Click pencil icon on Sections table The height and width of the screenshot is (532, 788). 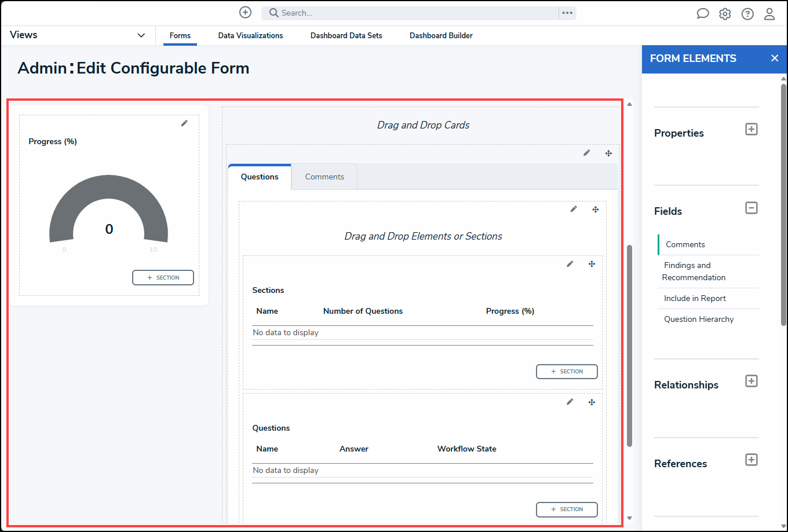coord(570,264)
